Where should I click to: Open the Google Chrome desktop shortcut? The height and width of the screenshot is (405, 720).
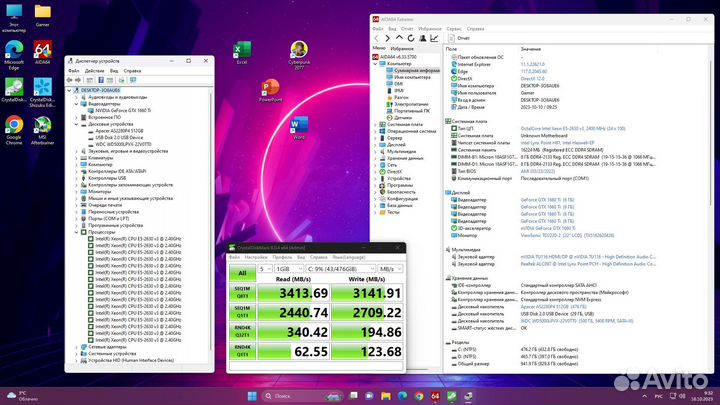coord(14,129)
